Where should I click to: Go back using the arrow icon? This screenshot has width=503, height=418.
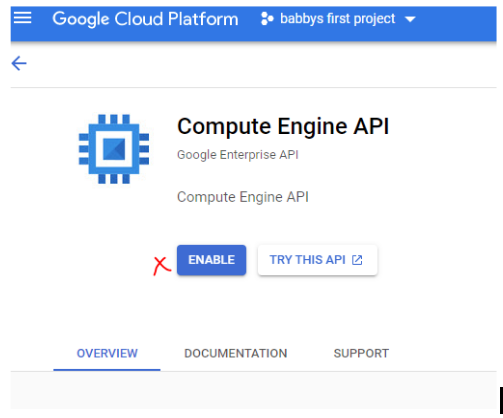(19, 63)
